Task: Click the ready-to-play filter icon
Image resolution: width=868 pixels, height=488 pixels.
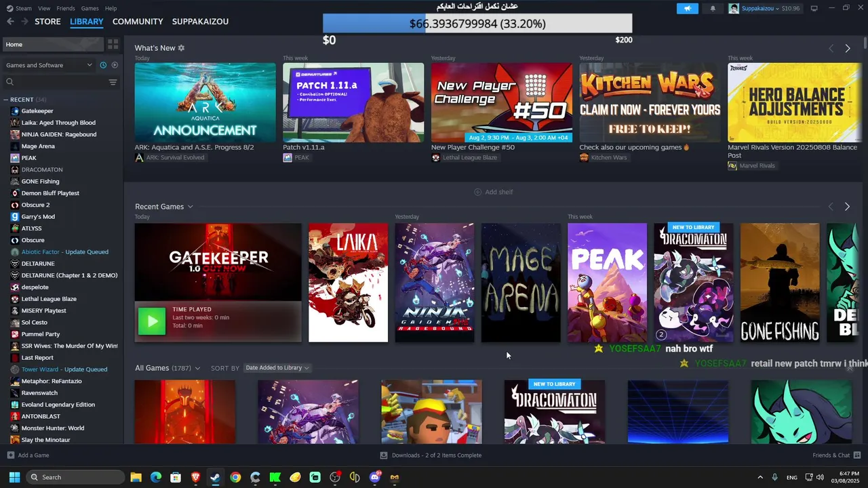Action: pos(115,65)
